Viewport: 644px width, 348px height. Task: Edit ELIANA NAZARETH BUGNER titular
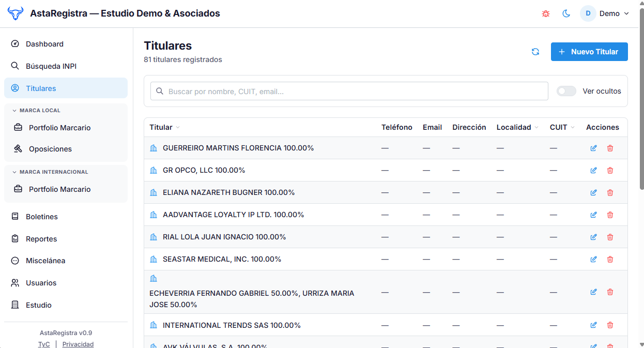[x=593, y=192]
